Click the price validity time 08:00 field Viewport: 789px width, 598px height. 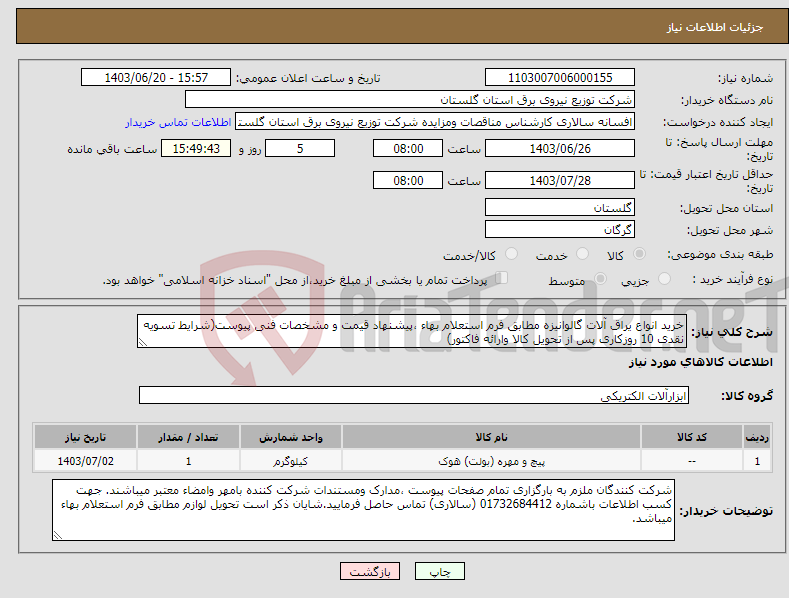(x=408, y=180)
